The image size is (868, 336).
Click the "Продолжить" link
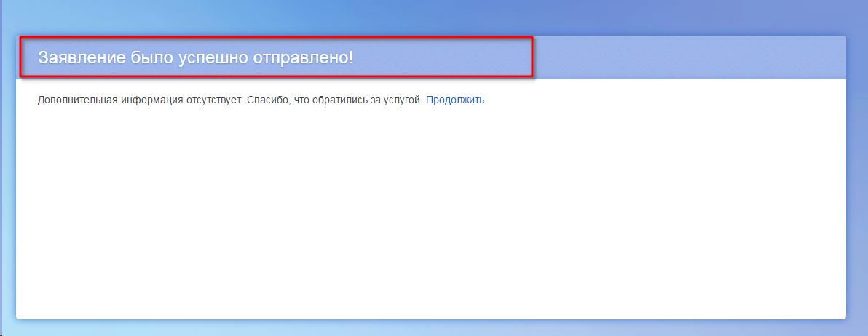455,100
